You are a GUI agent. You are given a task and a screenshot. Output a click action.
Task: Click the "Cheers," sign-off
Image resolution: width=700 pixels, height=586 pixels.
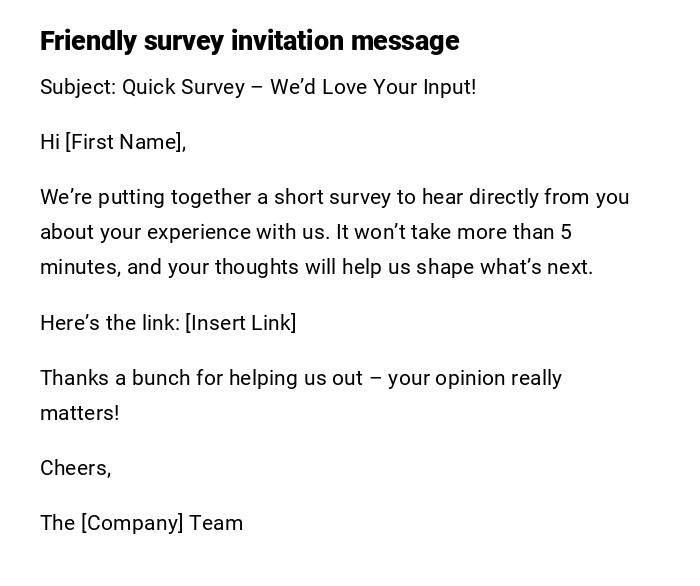76,468
